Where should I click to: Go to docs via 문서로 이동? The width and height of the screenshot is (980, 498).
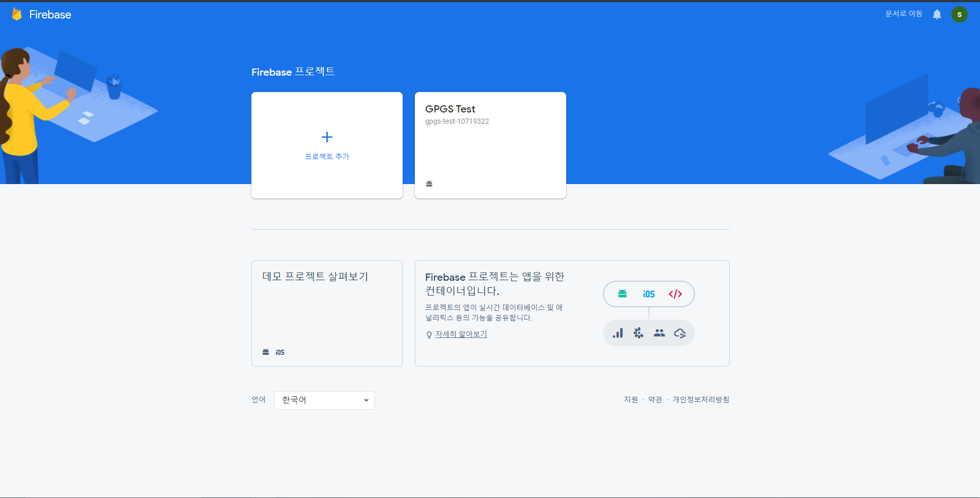click(904, 14)
